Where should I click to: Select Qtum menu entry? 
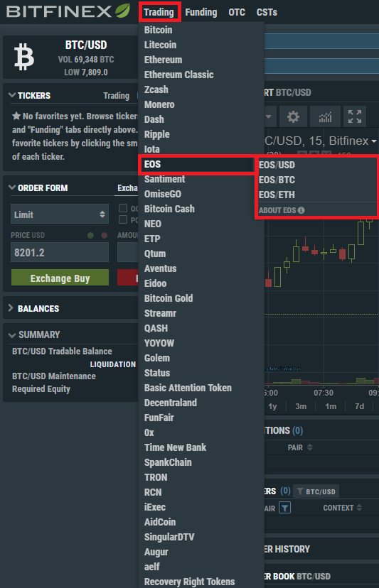[155, 254]
